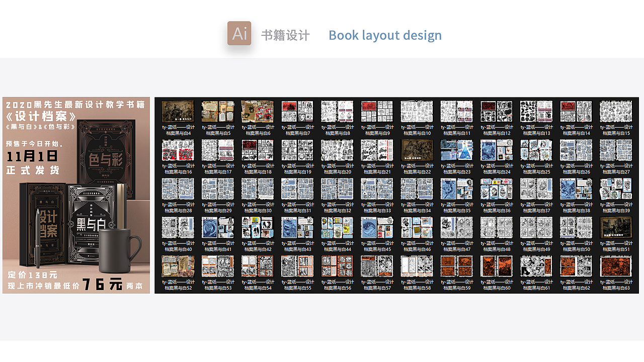Select thumbnail 设计档案黑与白47

pyautogui.click(x=457, y=227)
